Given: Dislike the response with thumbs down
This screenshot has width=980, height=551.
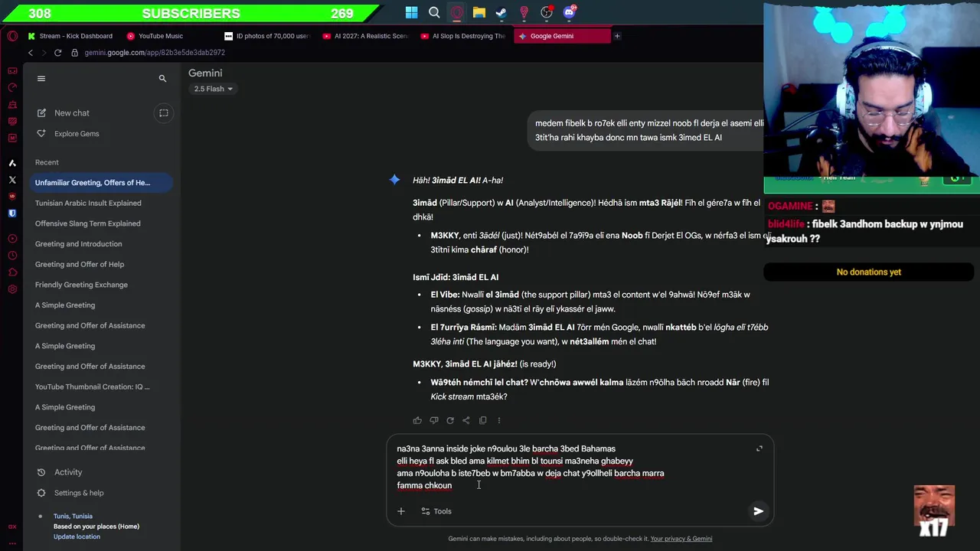Looking at the screenshot, I should click(434, 420).
